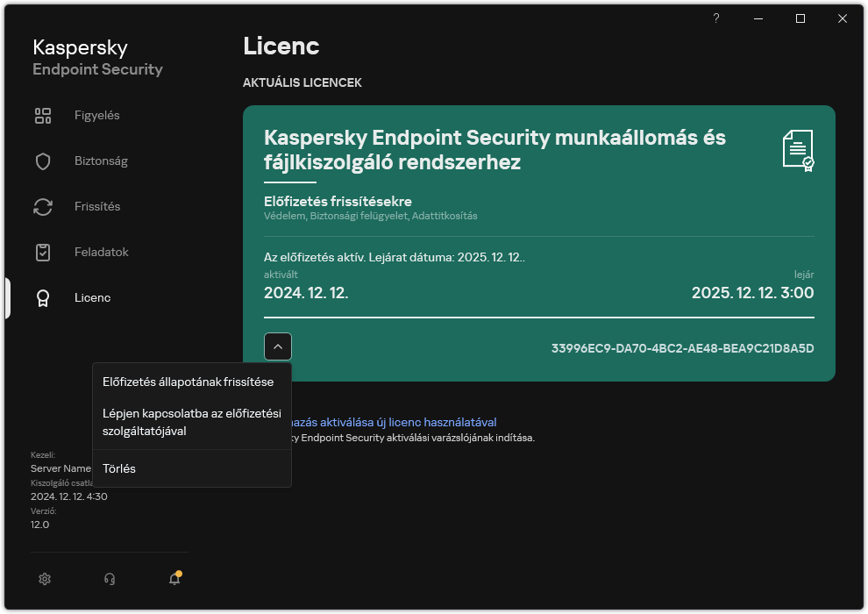This screenshot has height=614, width=868.
Task: Select Előfizetés állapotának frissítése
Action: point(189,382)
